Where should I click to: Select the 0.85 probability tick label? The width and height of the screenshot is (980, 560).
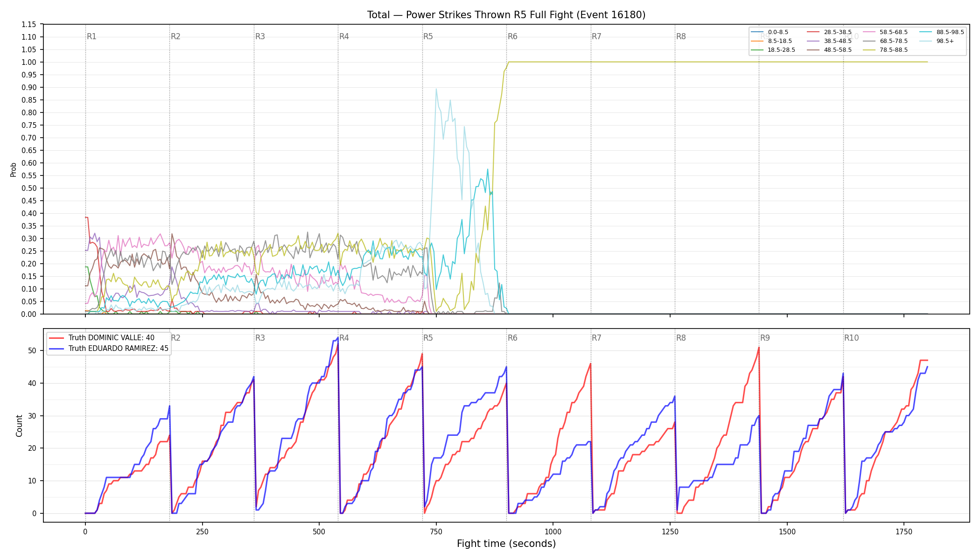click(29, 100)
